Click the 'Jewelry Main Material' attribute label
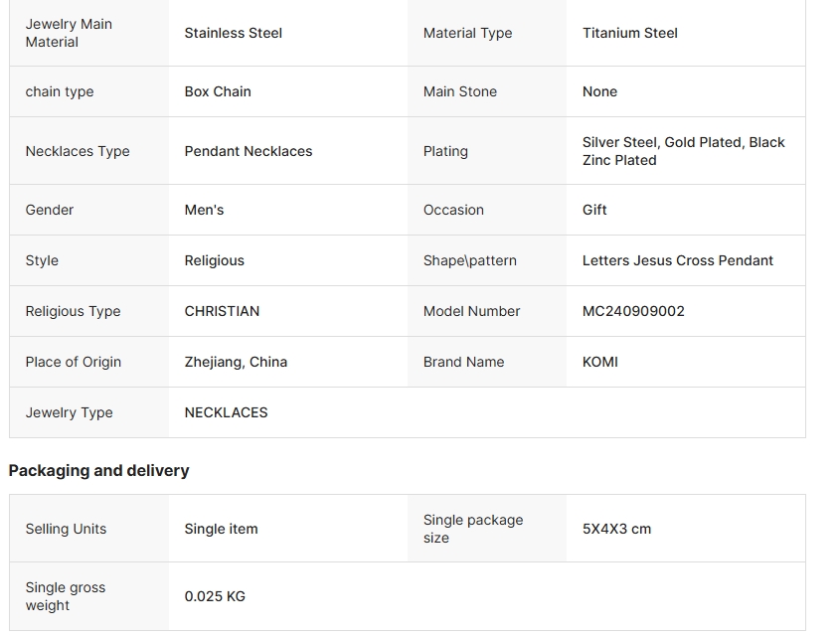Image resolution: width=840 pixels, height=635 pixels. click(x=69, y=33)
